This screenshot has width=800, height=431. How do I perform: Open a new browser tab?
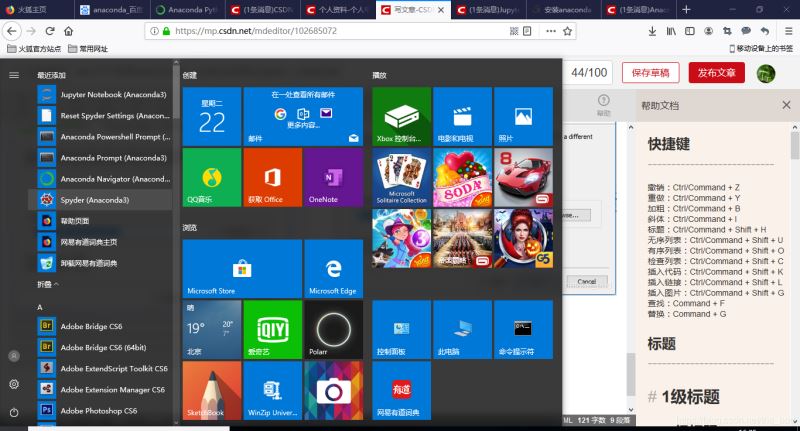686,10
